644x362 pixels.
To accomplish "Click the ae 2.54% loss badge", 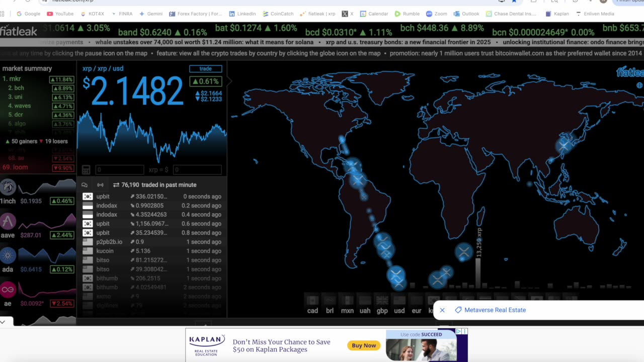I will coord(61,304).
